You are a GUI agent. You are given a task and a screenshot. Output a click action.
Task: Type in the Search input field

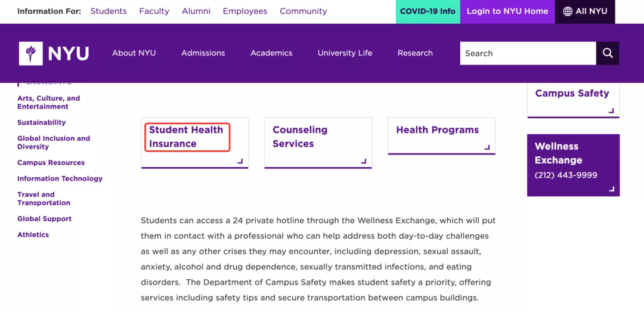pos(527,53)
